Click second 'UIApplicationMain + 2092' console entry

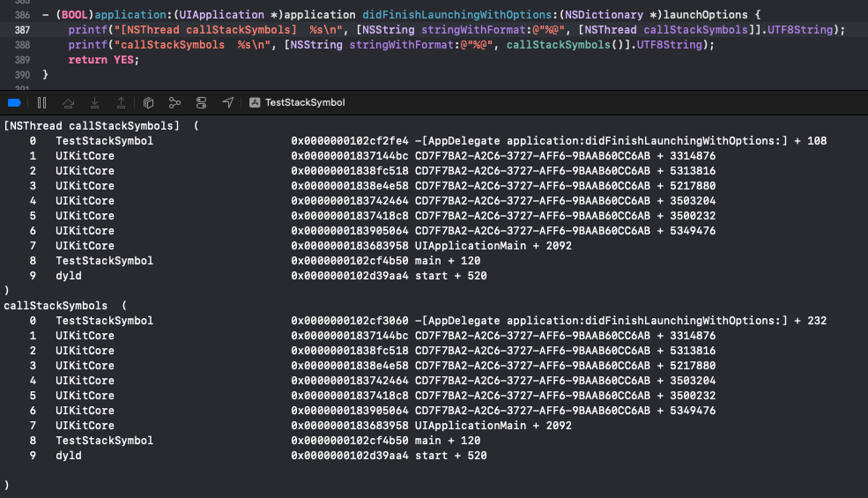point(493,426)
